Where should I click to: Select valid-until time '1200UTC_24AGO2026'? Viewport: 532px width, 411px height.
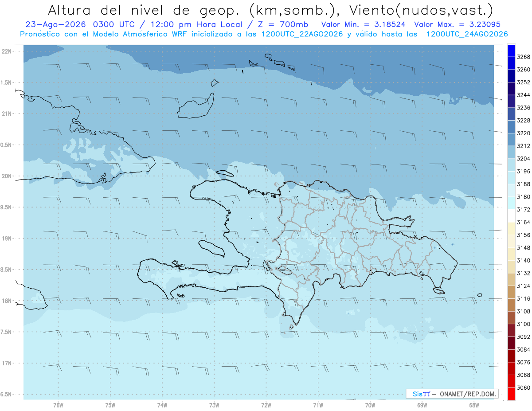(x=467, y=34)
